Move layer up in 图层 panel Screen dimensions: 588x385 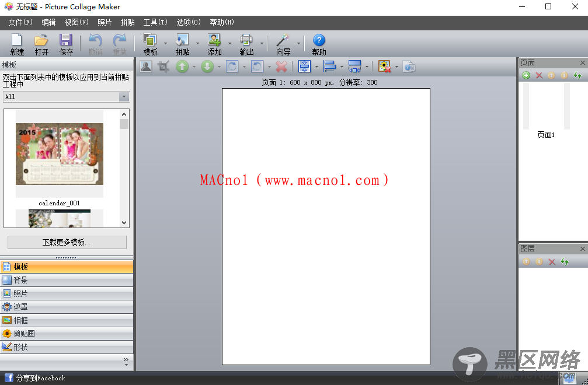527,262
